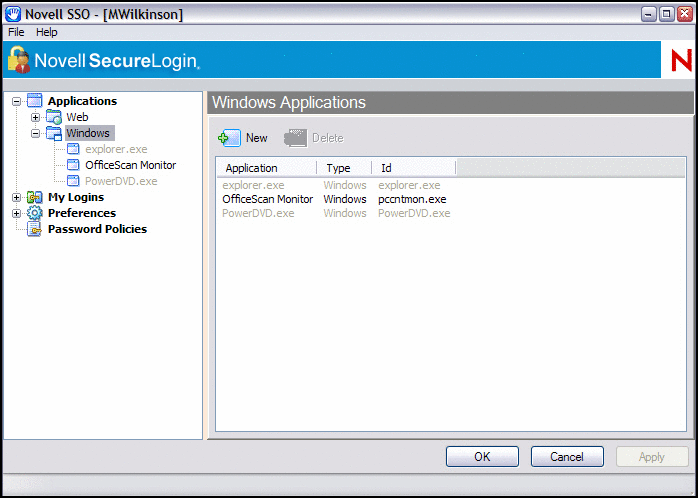Click the red Novell N logo
This screenshot has width=698, height=498.
pyautogui.click(x=682, y=60)
